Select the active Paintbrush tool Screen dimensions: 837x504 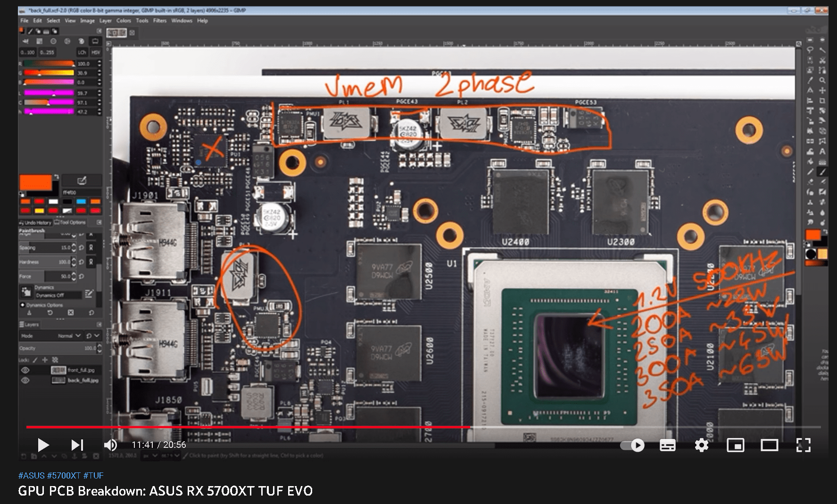click(x=822, y=172)
